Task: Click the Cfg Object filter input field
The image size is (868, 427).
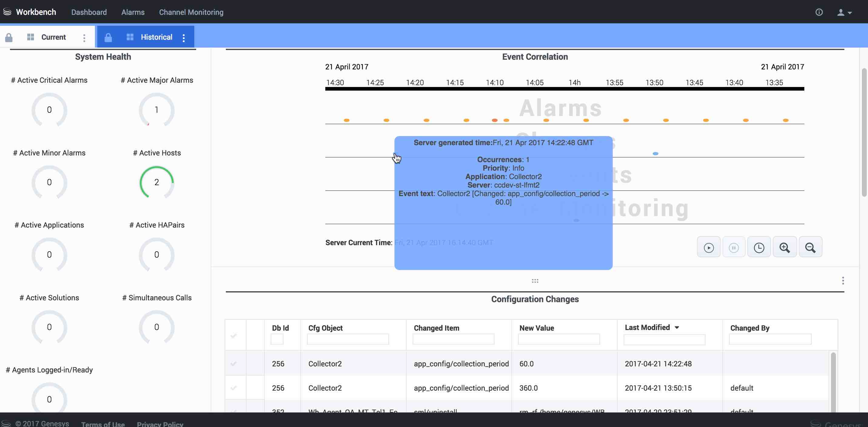Action: (x=348, y=339)
